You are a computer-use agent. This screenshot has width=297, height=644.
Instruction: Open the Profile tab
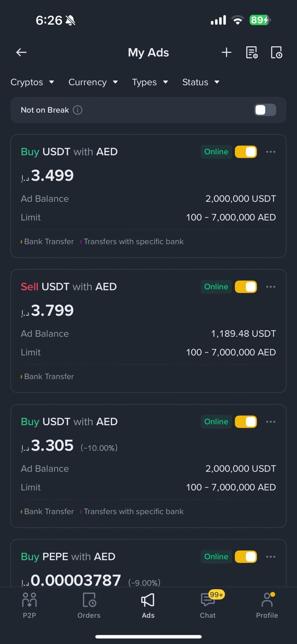267,605
